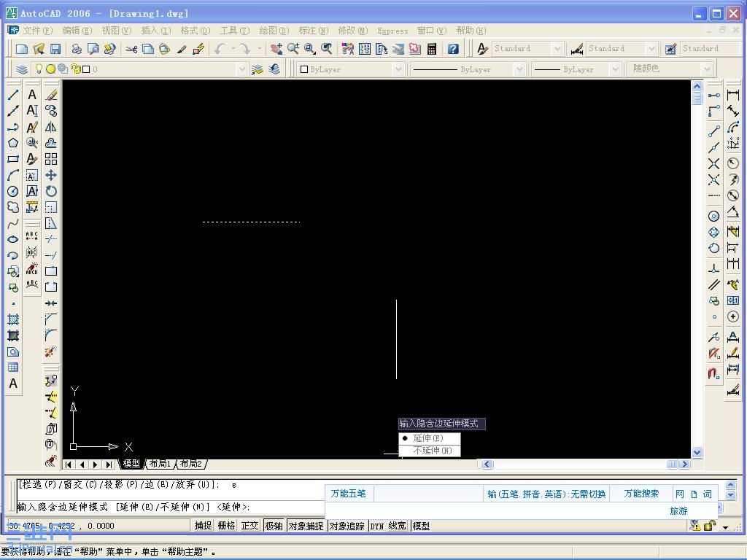The height and width of the screenshot is (560, 747).
Task: Click the ByLayer color swatch square
Action: [304, 69]
